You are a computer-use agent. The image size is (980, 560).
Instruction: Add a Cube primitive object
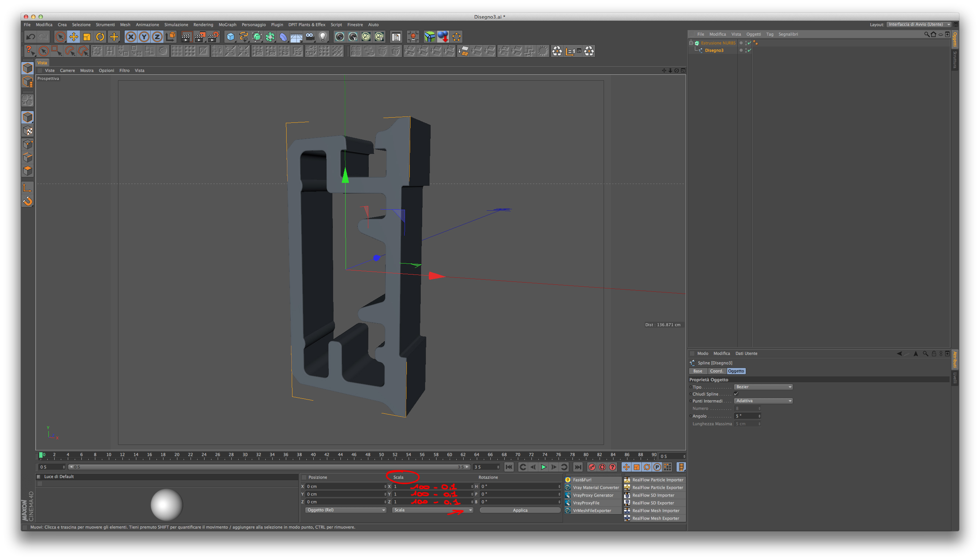231,37
